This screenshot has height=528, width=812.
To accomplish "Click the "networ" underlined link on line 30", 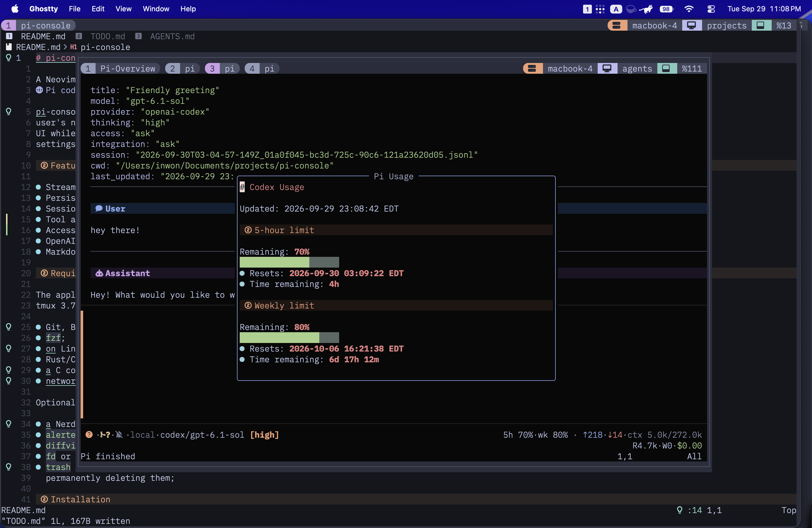I will click(61, 381).
